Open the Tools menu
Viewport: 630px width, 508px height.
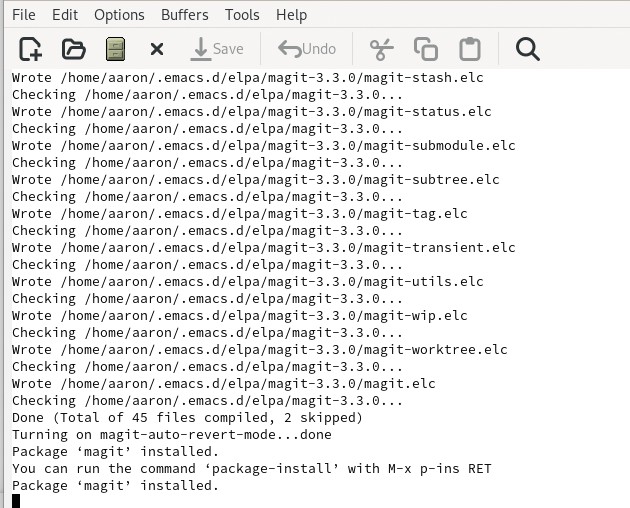[242, 15]
